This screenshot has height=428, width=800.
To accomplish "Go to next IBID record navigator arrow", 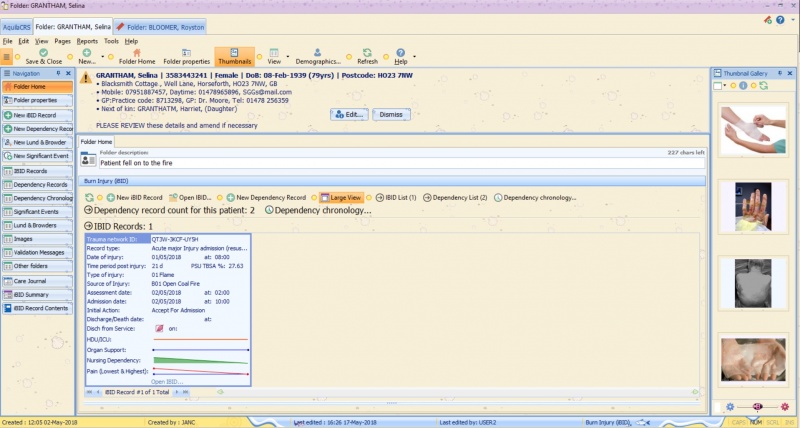I will (177, 392).
